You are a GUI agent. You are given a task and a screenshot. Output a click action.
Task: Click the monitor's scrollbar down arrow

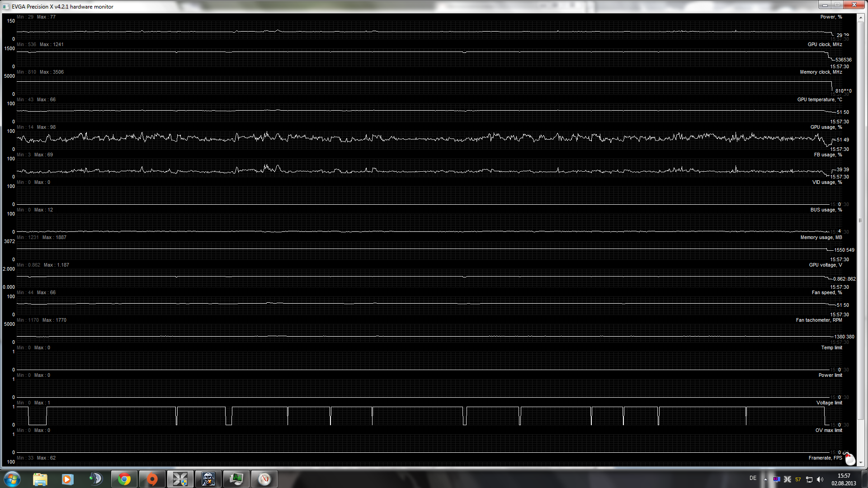coord(860,463)
